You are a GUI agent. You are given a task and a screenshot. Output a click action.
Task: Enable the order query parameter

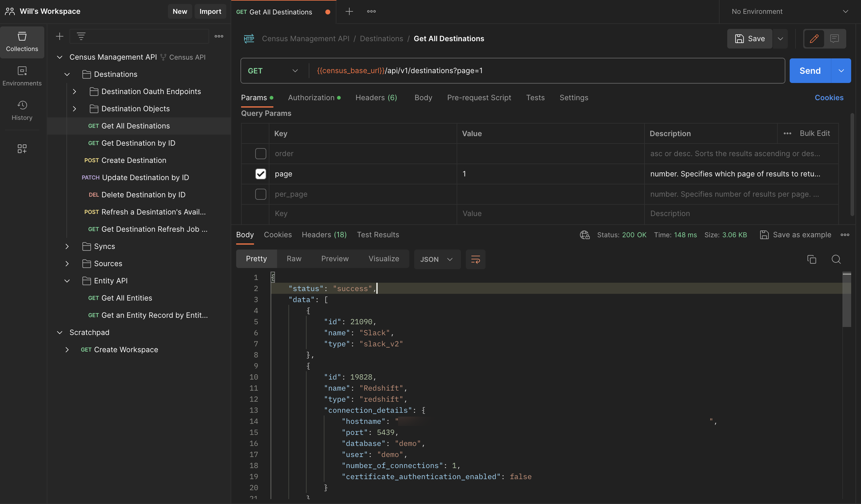pos(261,154)
